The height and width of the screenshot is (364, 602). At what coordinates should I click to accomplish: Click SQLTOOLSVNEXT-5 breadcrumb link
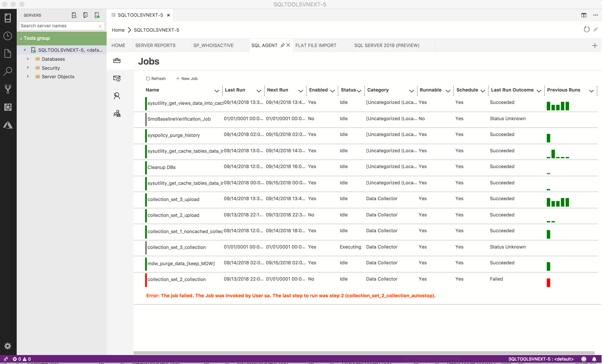[x=156, y=30]
